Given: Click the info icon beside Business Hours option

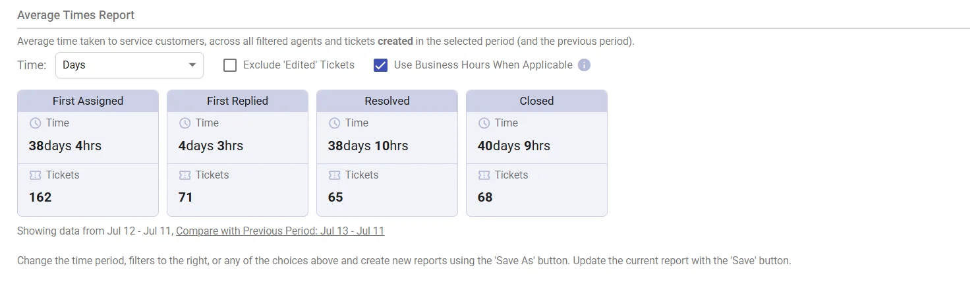Looking at the screenshot, I should point(584,65).
